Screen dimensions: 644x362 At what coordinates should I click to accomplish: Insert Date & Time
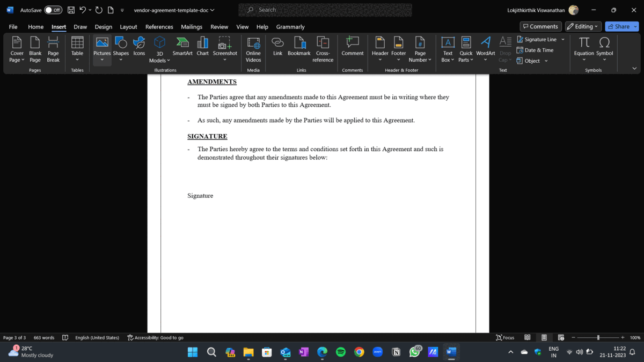[x=535, y=50]
